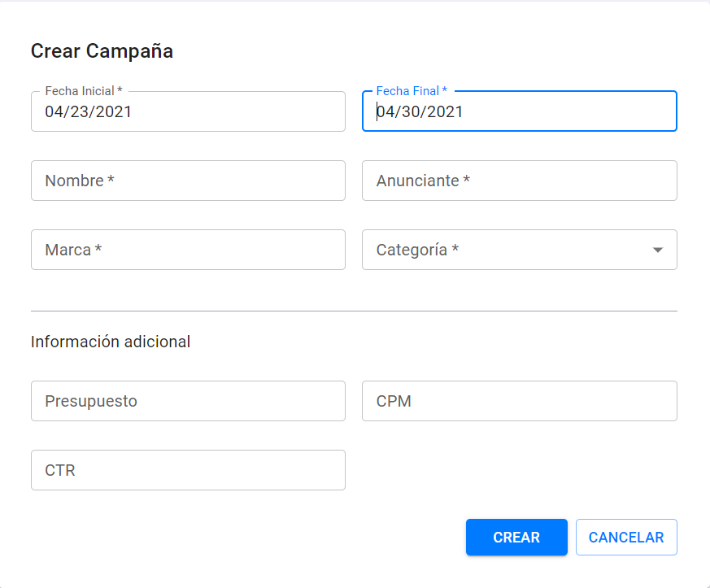
Task: Select year 2021 in Fecha Final
Action: point(444,112)
